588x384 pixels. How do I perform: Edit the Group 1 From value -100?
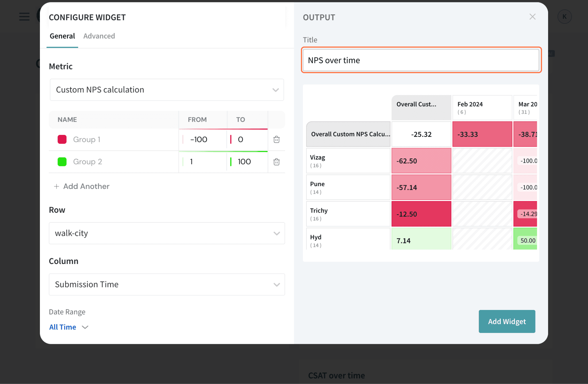[199, 139]
